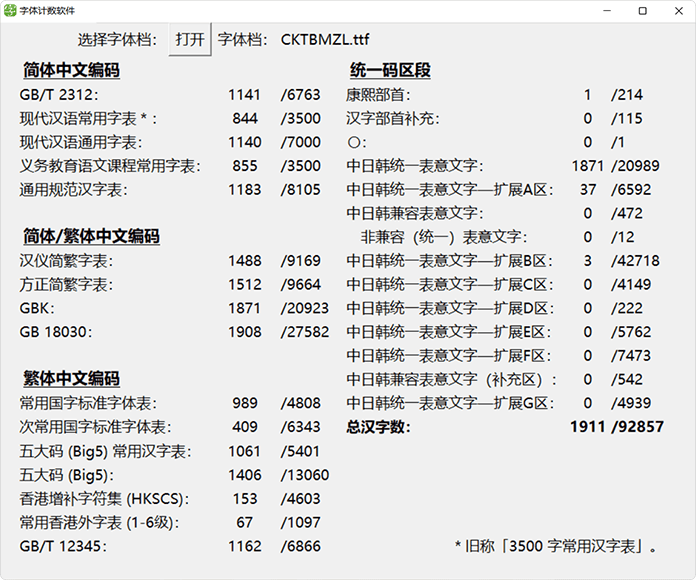This screenshot has height=580, width=696.
Task: Click the 打开 button to choose a font file
Action: coord(190,40)
